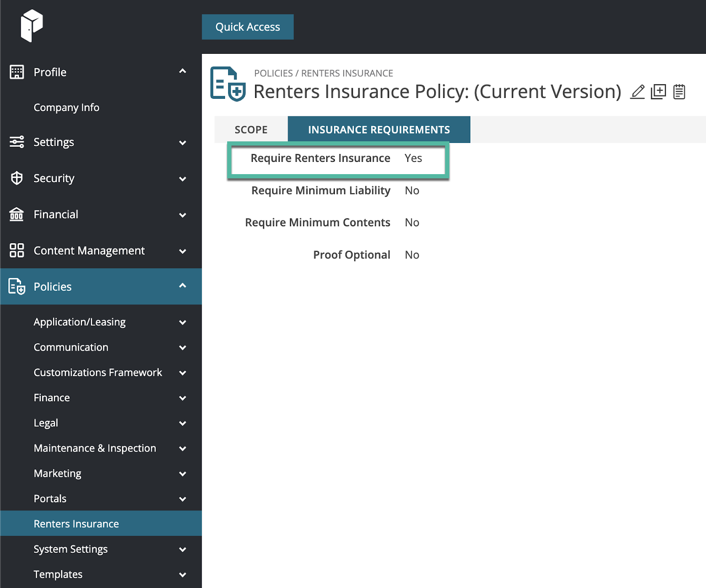The width and height of the screenshot is (706, 588).
Task: Open Maintenance & Inspection item
Action: [x=95, y=448]
